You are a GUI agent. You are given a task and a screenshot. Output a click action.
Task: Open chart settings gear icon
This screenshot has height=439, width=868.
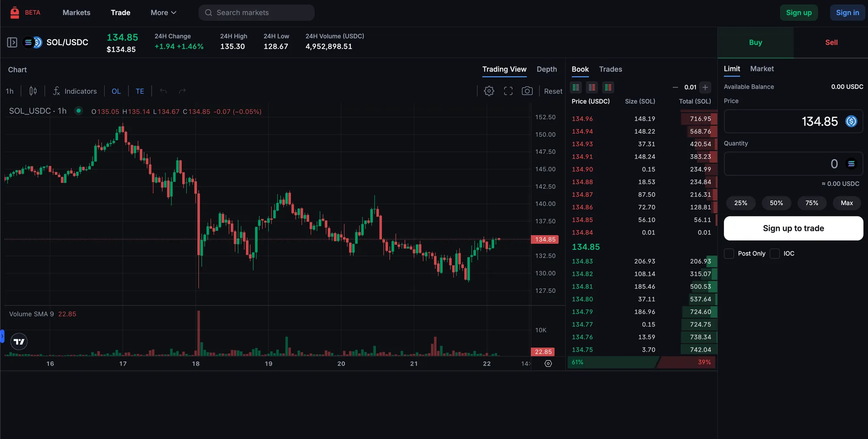click(x=489, y=91)
